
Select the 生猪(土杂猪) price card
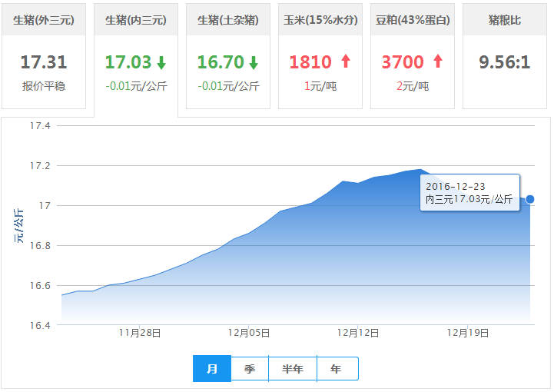[228, 56]
